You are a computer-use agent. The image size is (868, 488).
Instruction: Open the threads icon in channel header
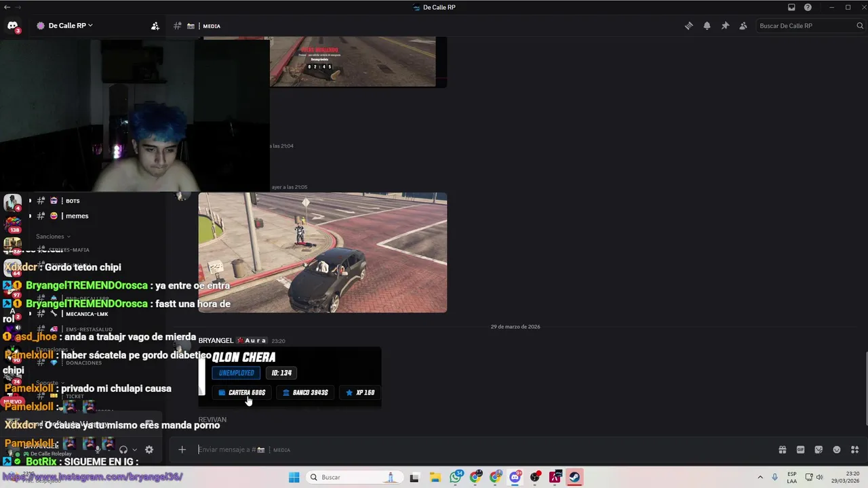click(688, 26)
